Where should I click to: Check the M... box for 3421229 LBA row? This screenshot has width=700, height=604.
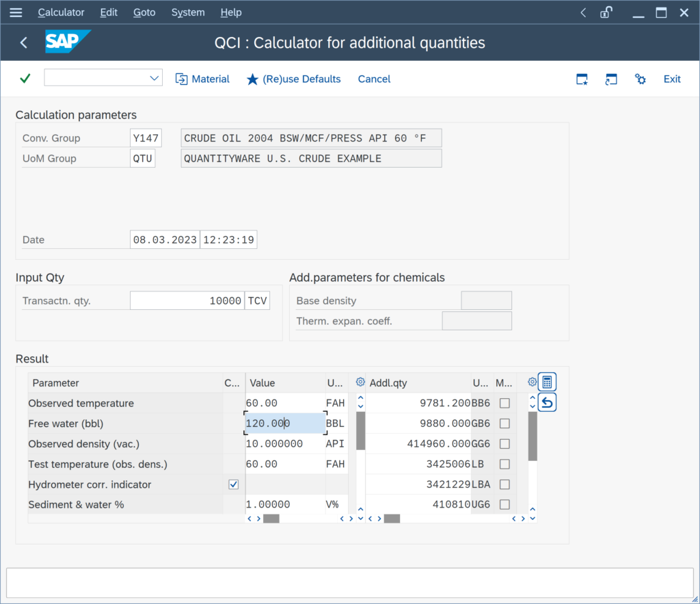click(x=504, y=484)
